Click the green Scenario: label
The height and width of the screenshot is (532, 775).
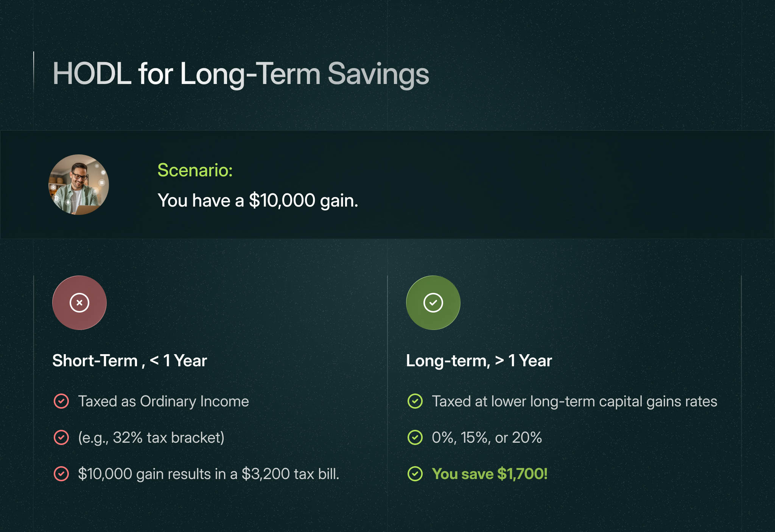195,170
